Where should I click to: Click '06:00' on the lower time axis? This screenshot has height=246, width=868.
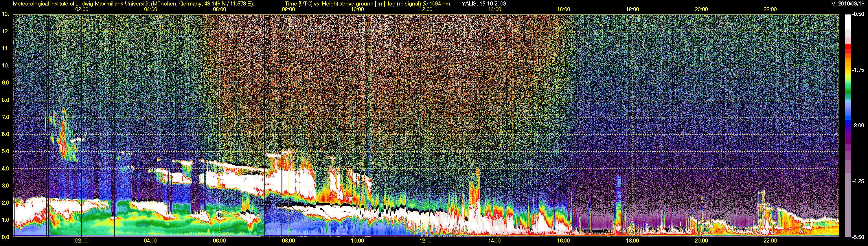tap(219, 241)
